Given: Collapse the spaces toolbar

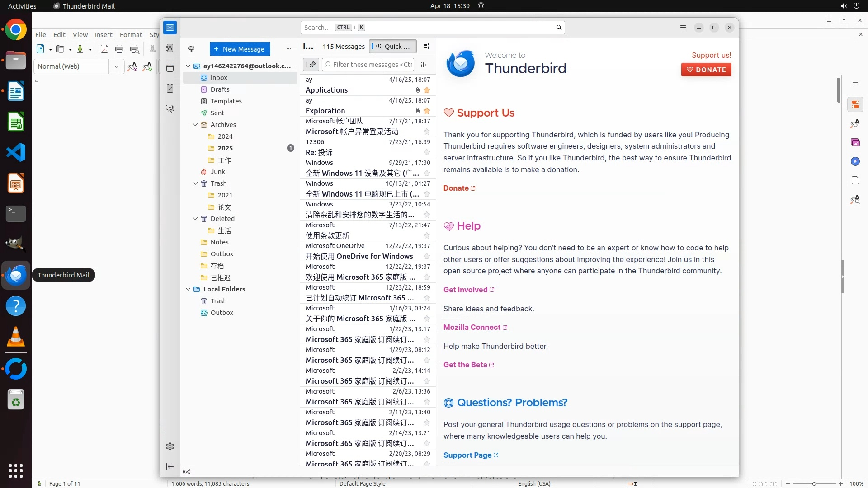Looking at the screenshot, I should 170,466.
